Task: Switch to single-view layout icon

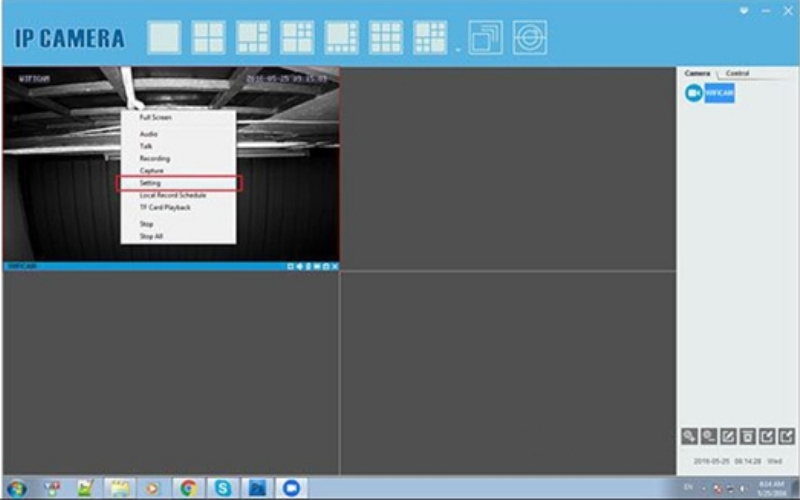Action: point(165,37)
